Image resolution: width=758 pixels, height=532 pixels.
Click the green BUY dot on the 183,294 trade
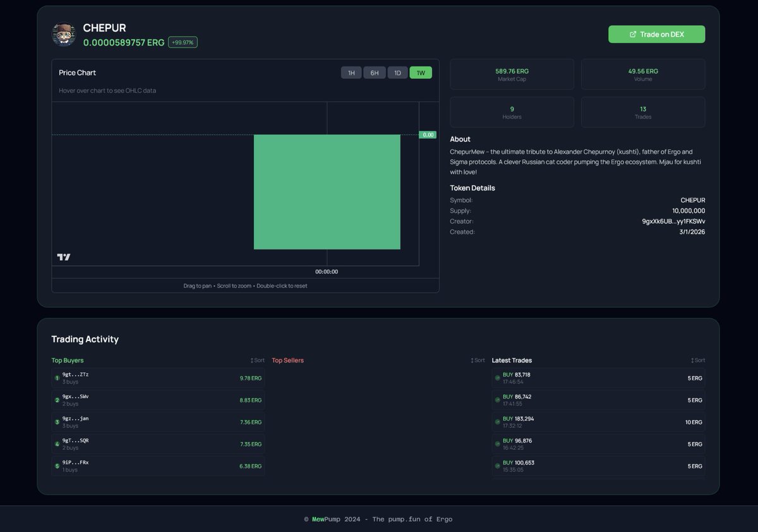pos(497,422)
